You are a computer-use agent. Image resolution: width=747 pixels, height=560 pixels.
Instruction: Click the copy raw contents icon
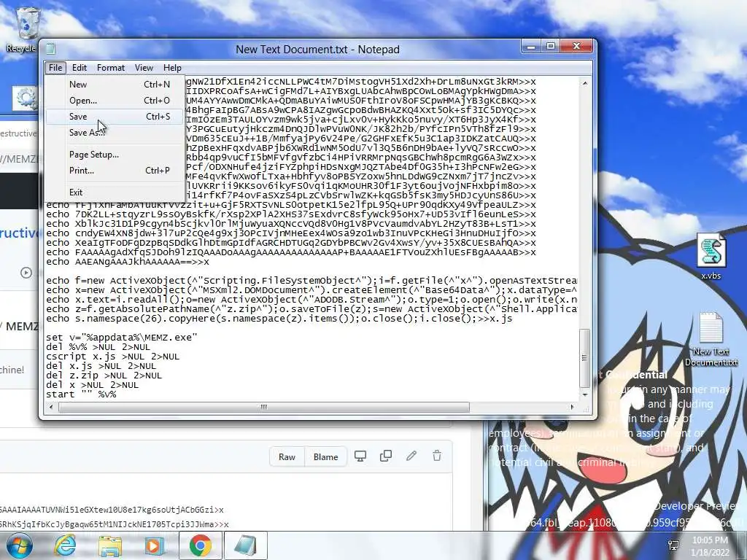[386, 456]
